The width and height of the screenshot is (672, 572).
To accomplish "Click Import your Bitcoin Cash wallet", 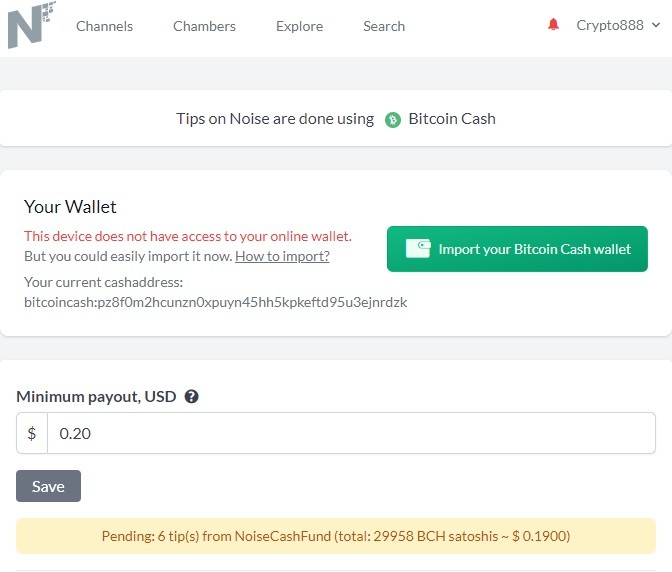I will point(517,249).
